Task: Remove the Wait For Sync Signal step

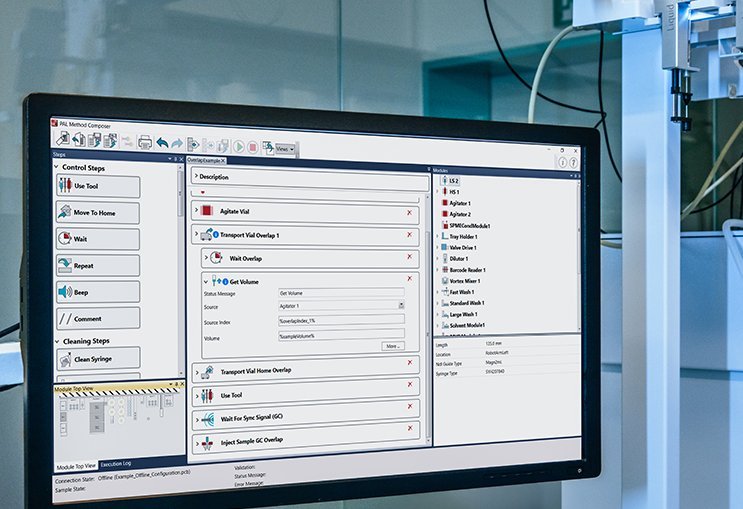Action: click(410, 406)
